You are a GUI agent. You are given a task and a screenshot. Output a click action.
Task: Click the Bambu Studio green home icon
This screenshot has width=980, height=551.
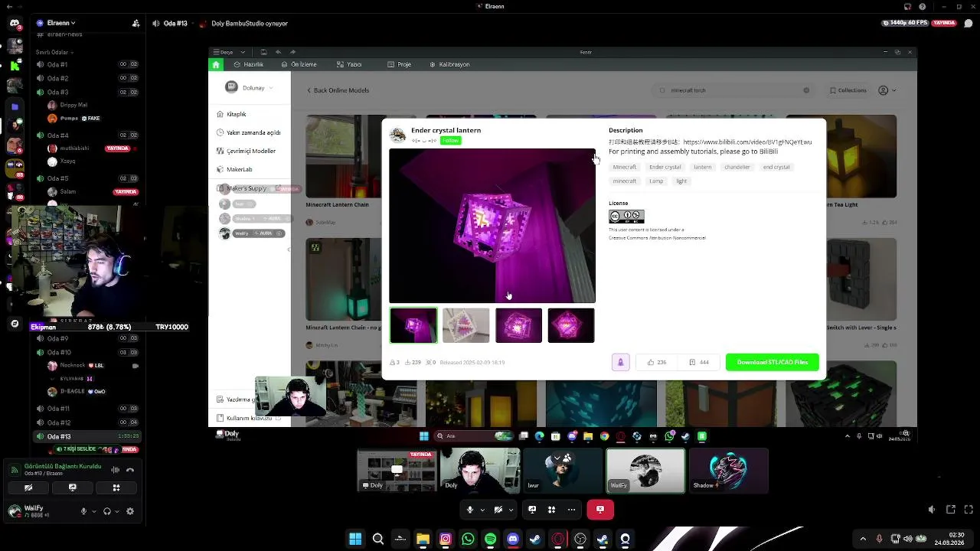point(216,64)
